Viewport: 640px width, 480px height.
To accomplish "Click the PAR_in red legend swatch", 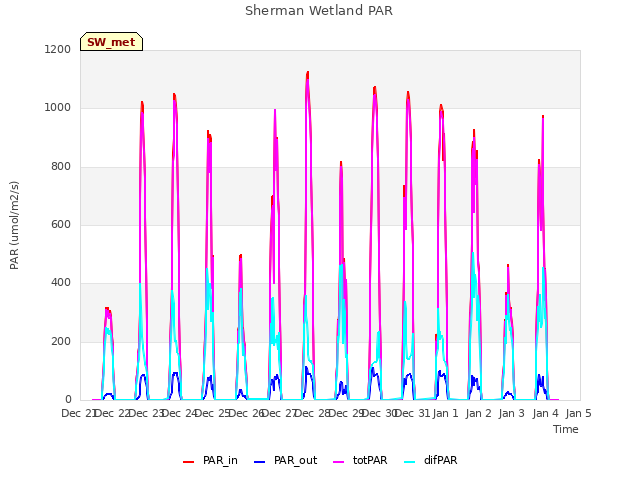I will point(188,462).
